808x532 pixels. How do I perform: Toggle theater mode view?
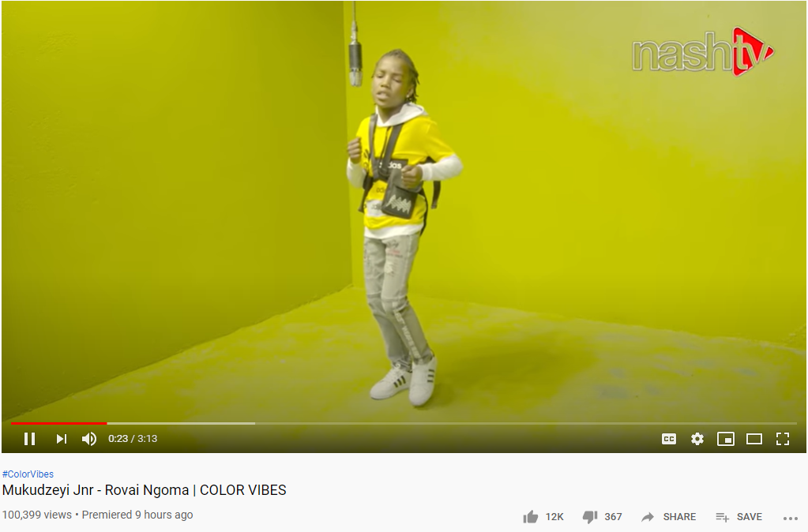tap(754, 439)
